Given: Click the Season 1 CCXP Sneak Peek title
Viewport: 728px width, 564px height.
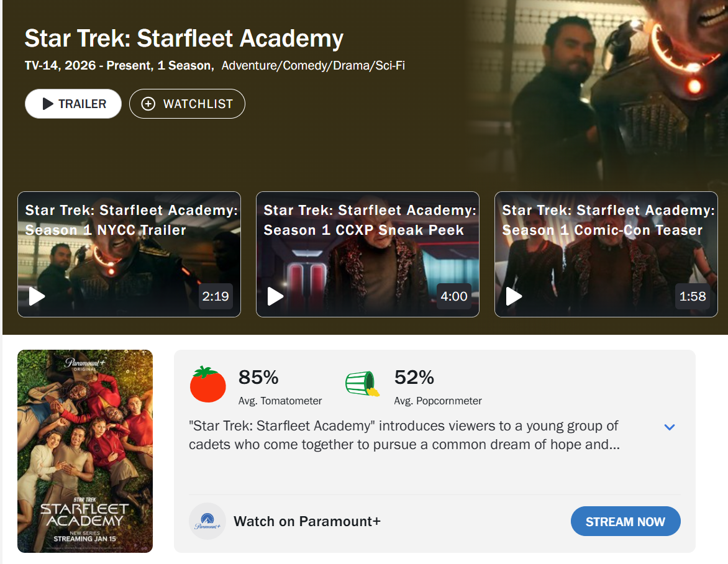Looking at the screenshot, I should coord(370,220).
